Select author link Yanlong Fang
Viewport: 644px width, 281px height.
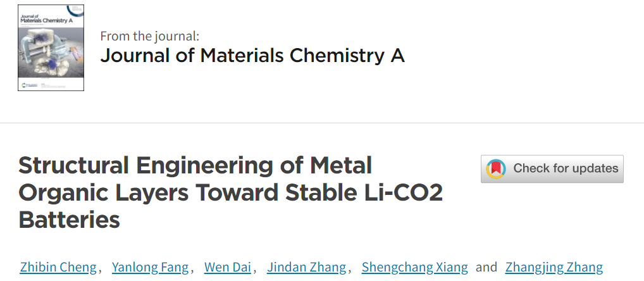point(150,267)
